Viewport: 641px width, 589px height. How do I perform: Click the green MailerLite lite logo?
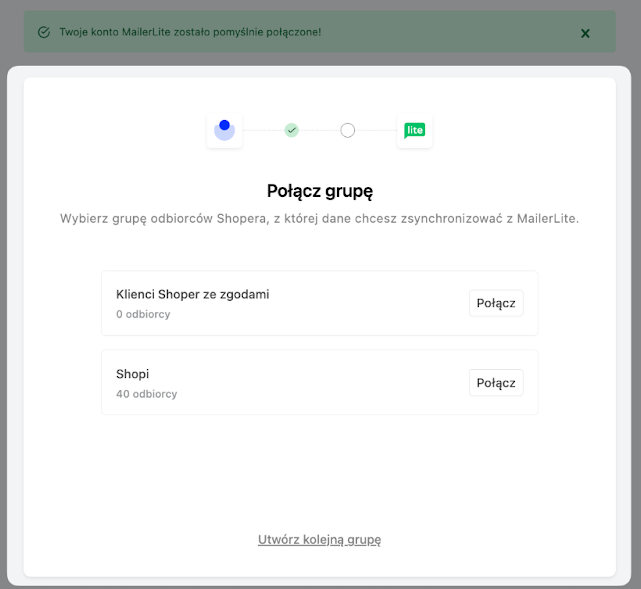415,130
